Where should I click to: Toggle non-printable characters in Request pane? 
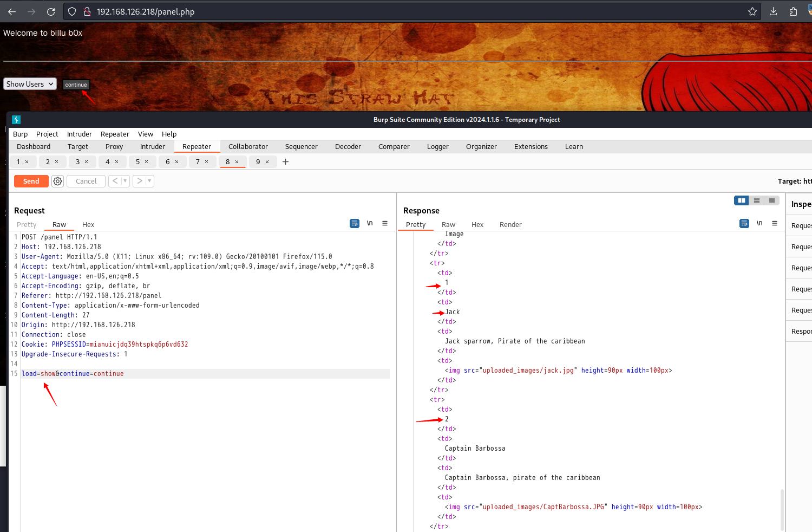point(370,223)
